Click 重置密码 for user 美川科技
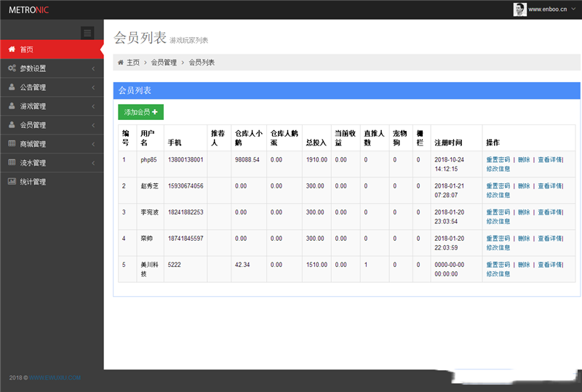The image size is (582, 392). tap(498, 265)
